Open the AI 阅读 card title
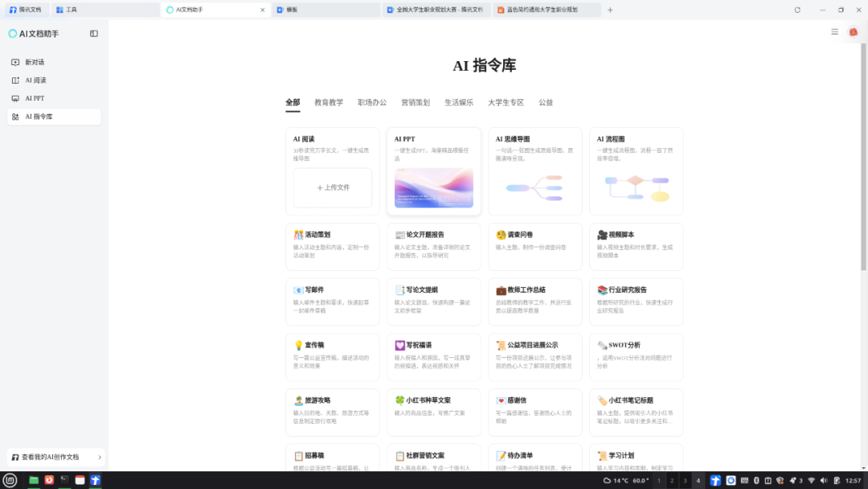This screenshot has height=489, width=868. (x=304, y=139)
